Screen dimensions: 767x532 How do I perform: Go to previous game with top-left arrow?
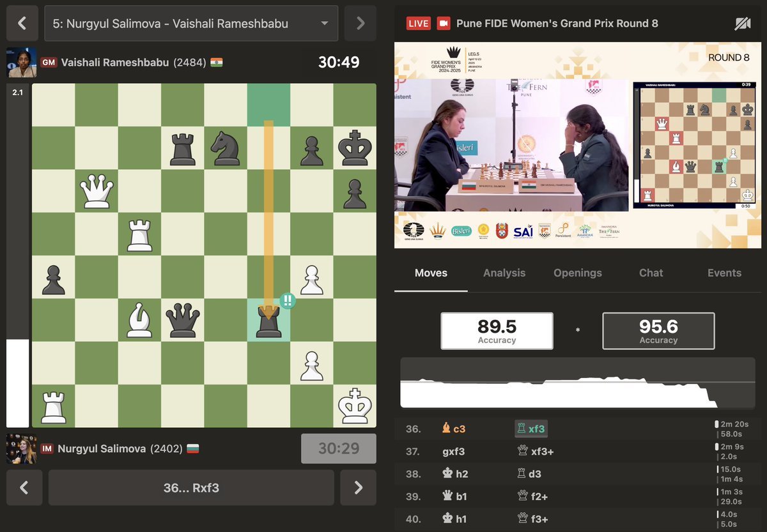click(x=22, y=24)
